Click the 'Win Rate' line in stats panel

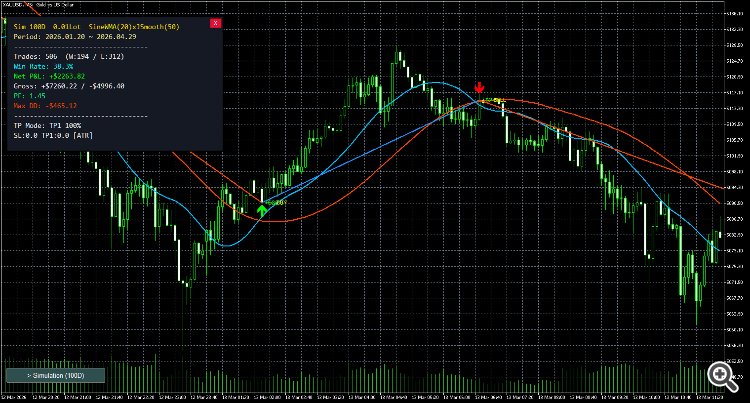tap(44, 66)
